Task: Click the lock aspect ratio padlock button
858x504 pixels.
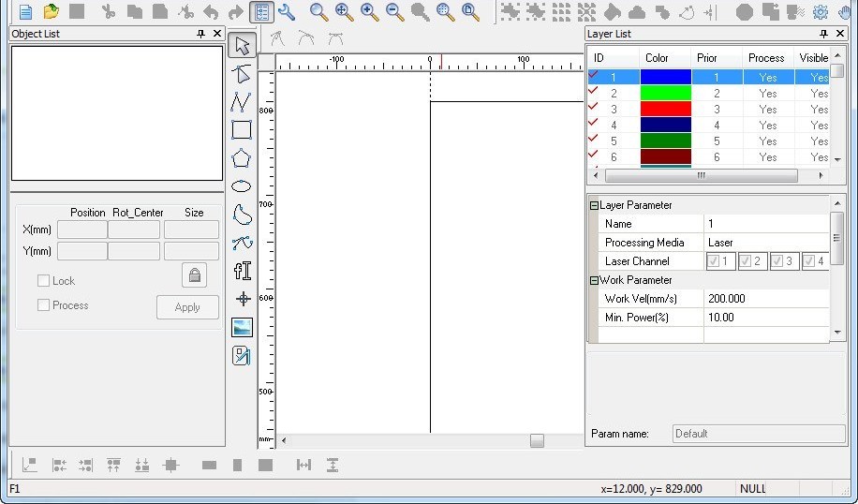Action: (194, 274)
